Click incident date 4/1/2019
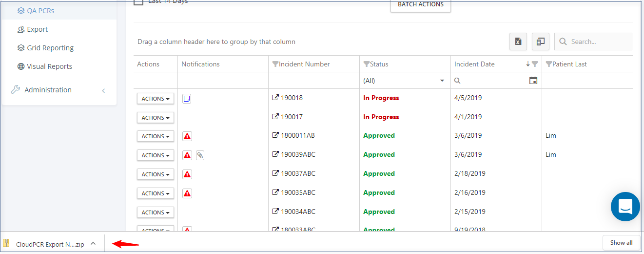The width and height of the screenshot is (644, 254). tap(468, 117)
